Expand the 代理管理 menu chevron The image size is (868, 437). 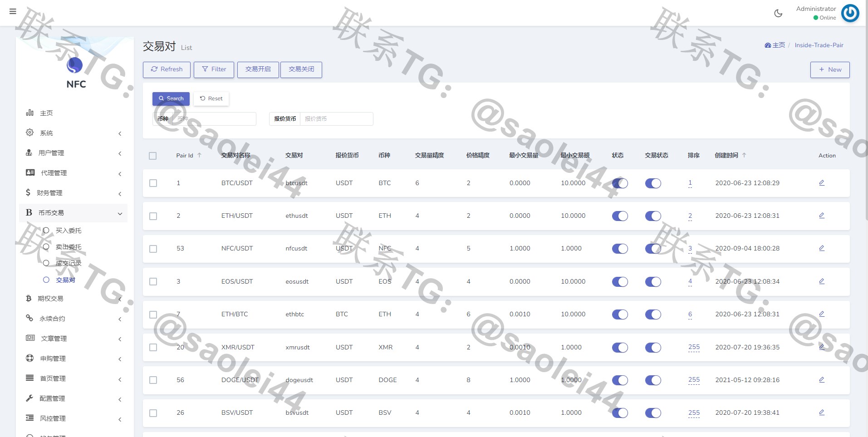point(120,174)
